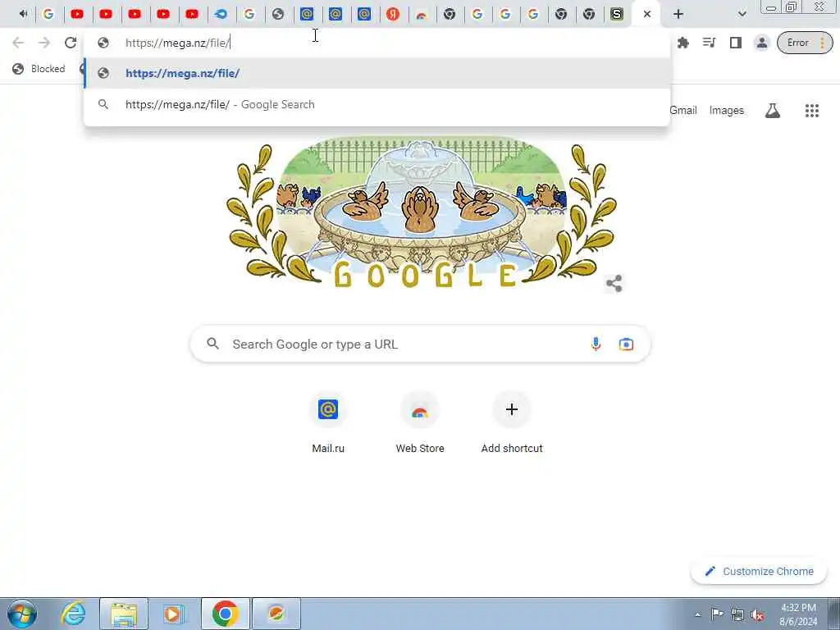Open the clock showing 4:32 PM

pos(798,614)
